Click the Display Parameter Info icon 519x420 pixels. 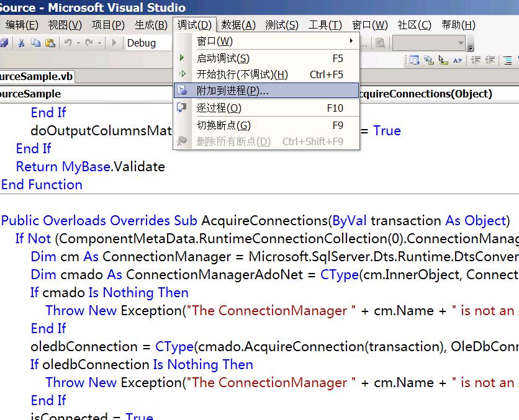pyautogui.click(x=428, y=60)
